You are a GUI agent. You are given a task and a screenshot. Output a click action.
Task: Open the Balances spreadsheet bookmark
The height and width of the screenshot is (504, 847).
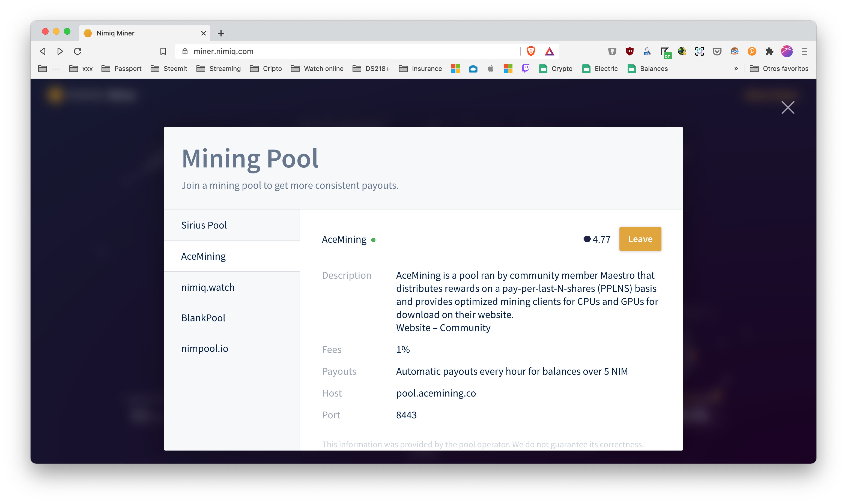(648, 69)
